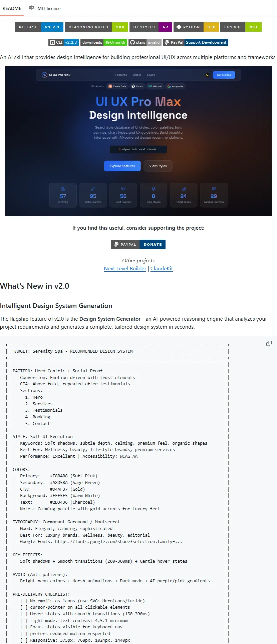Click the Background #FFF5F5 Warm White line
The height and width of the screenshot is (644, 277).
click(x=60, y=496)
